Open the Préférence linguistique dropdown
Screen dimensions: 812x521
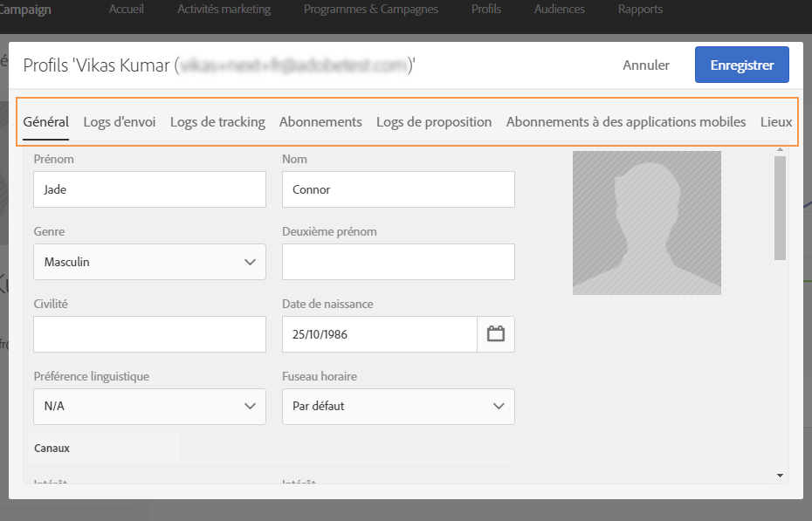click(x=149, y=406)
